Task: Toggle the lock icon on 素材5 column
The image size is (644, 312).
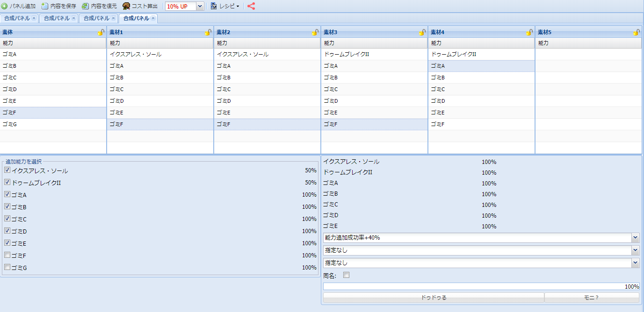Action: (637, 32)
